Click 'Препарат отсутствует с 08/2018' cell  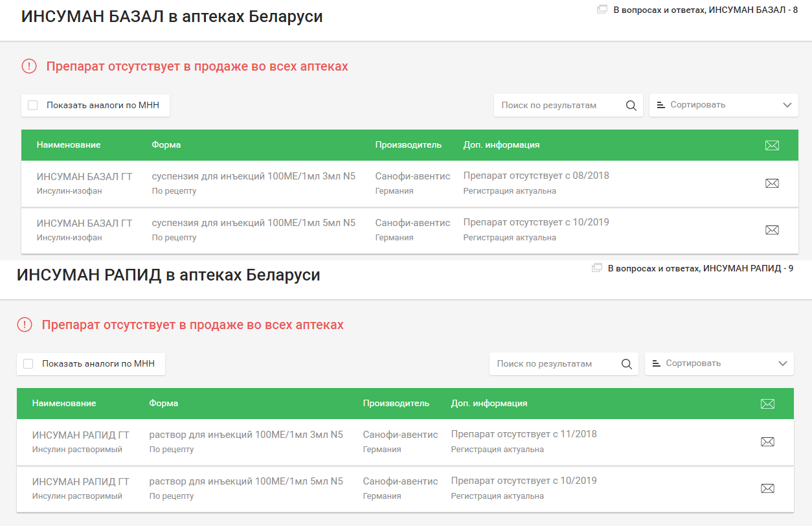pos(536,176)
